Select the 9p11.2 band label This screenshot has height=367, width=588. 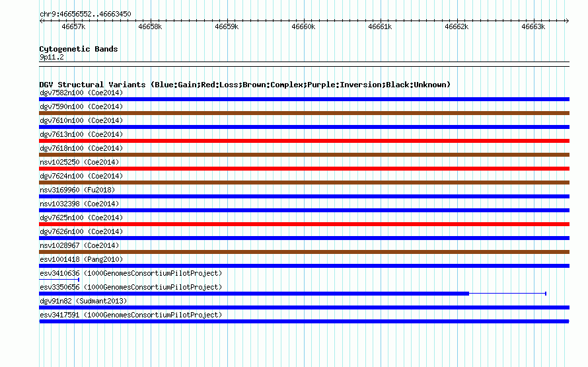(52, 57)
